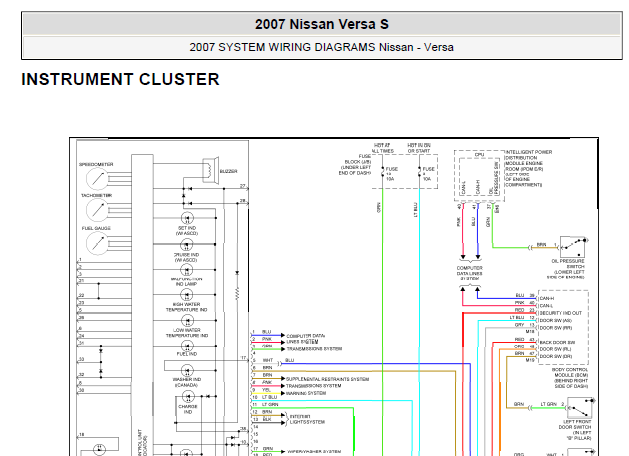This screenshot has width=629, height=456.
Task: Click the fuel gauge dial symbol
Action: [x=97, y=243]
